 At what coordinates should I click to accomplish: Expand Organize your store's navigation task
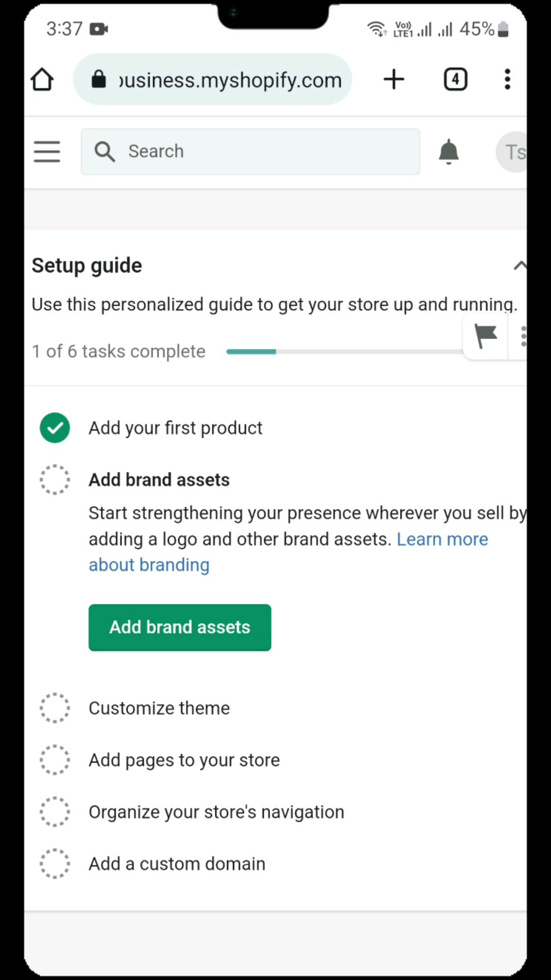(x=216, y=812)
